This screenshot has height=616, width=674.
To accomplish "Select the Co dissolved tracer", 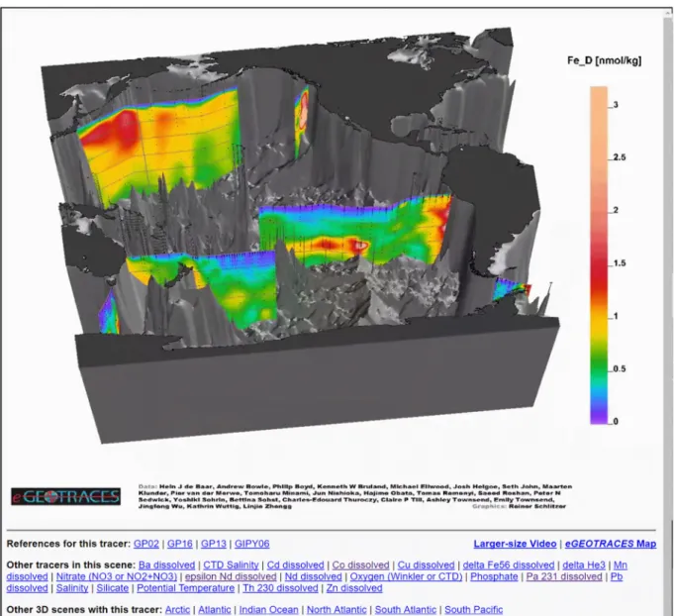I will tap(360, 565).
